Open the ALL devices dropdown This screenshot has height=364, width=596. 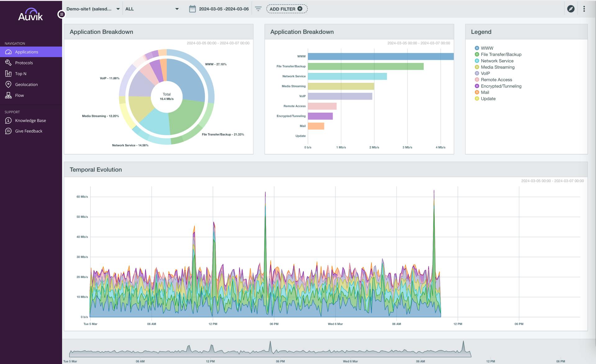coord(152,9)
